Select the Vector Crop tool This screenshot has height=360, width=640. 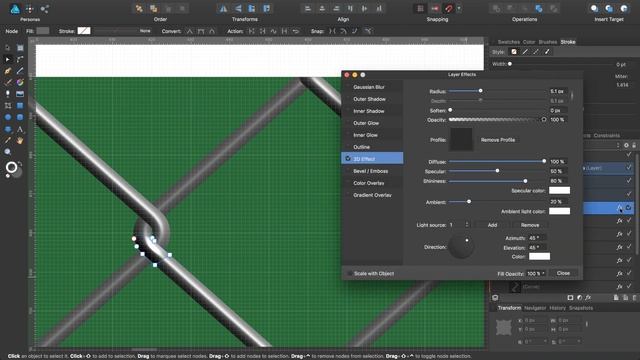[x=8, y=105]
